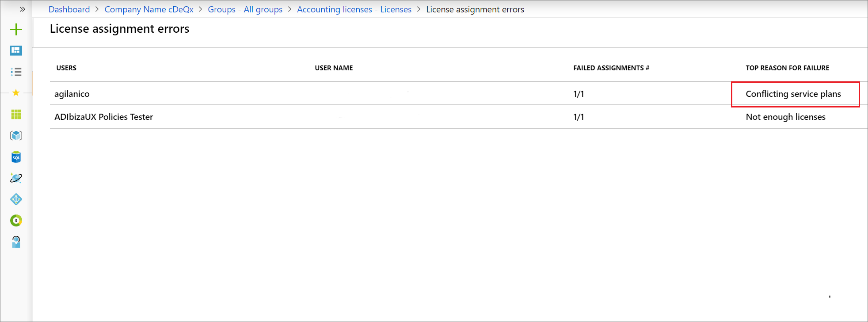Image resolution: width=868 pixels, height=322 pixels.
Task: Open Accounting licenses - Licenses breadcrumb
Action: pos(354,9)
